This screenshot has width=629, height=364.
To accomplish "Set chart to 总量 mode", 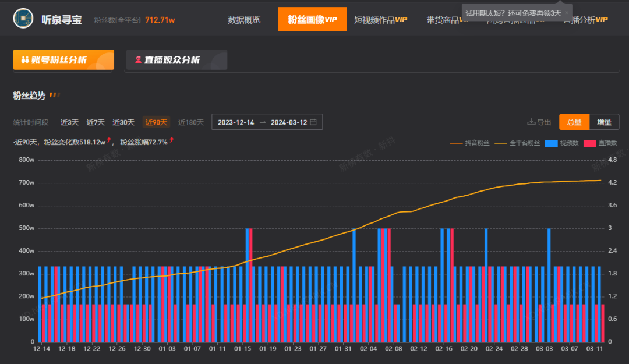I will click(x=574, y=122).
